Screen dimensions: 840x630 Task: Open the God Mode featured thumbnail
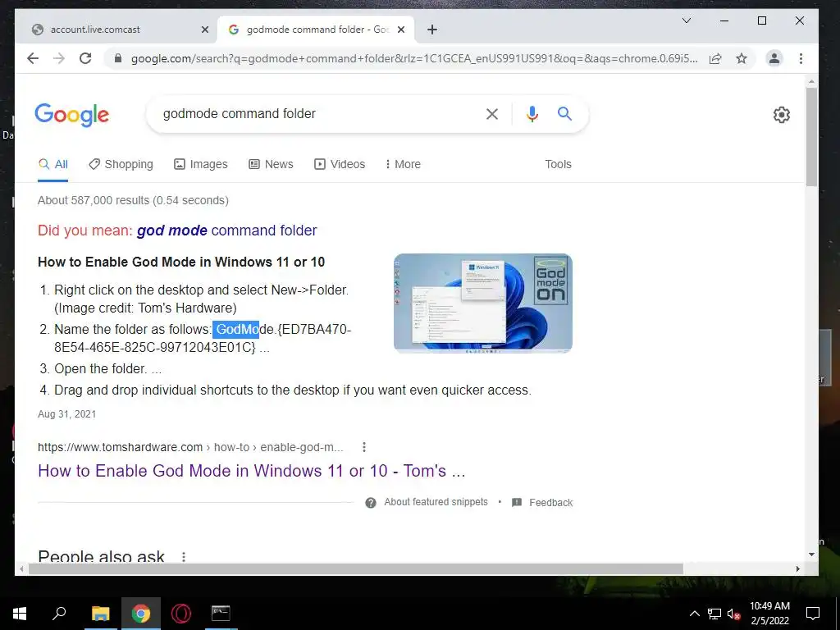click(x=482, y=303)
